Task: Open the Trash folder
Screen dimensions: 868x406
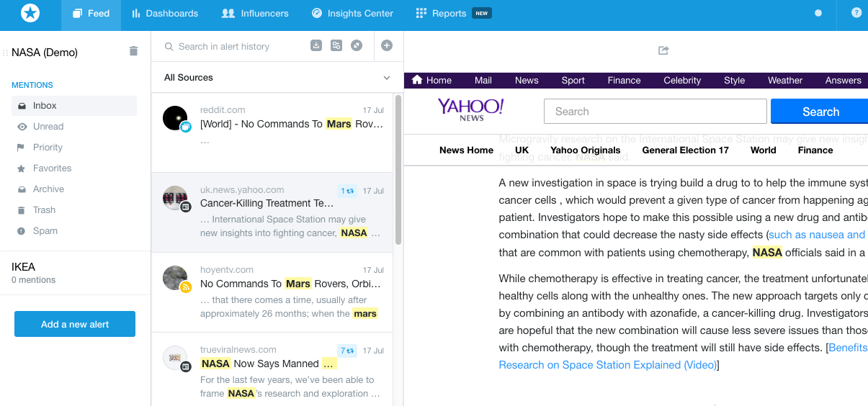Action: click(74, 210)
